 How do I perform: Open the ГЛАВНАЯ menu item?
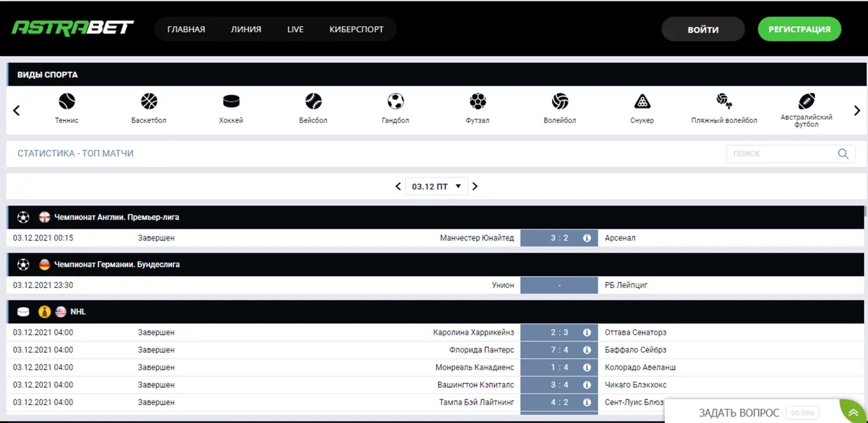click(186, 29)
